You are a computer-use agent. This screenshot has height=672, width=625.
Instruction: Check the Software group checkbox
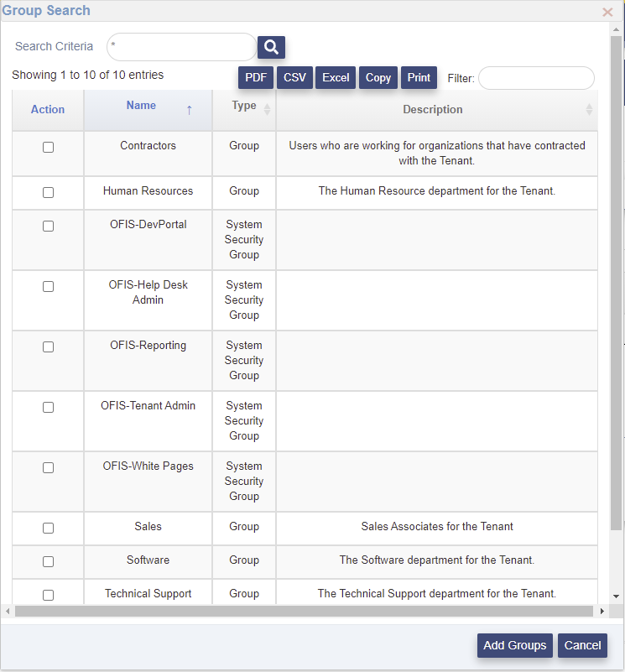(48, 561)
